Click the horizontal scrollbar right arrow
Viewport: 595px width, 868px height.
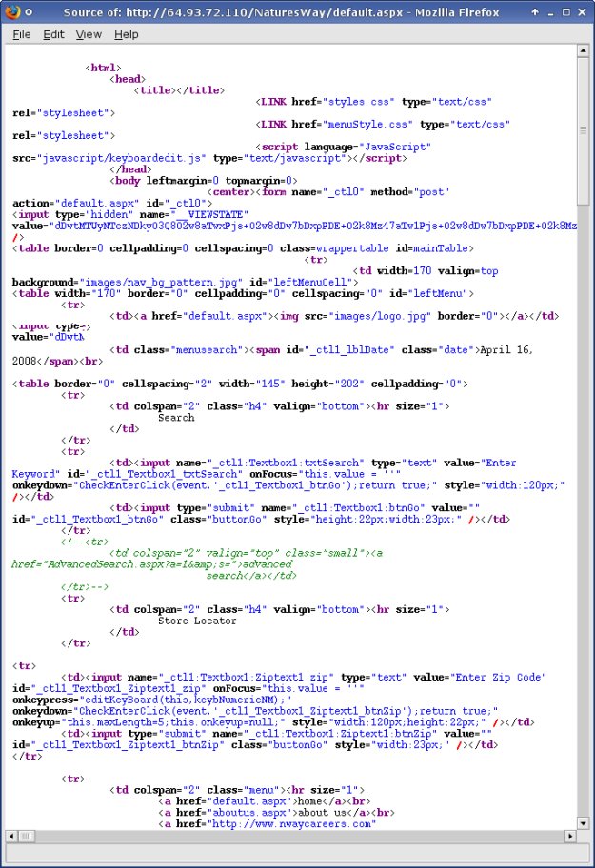pyautogui.click(x=570, y=836)
